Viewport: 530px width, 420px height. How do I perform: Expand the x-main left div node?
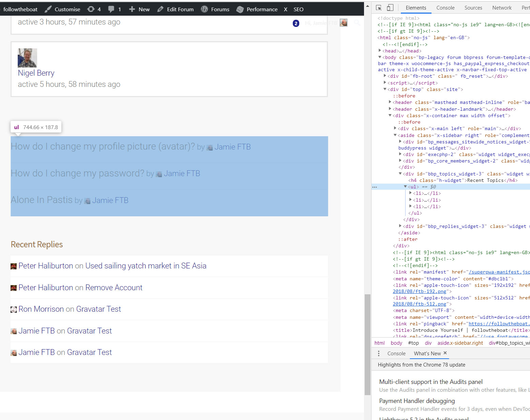pyautogui.click(x=395, y=128)
